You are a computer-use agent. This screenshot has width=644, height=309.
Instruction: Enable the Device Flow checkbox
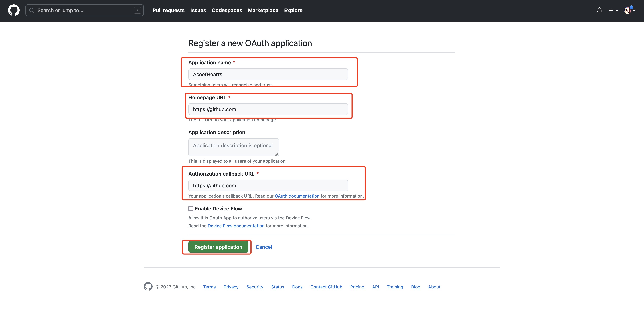191,208
